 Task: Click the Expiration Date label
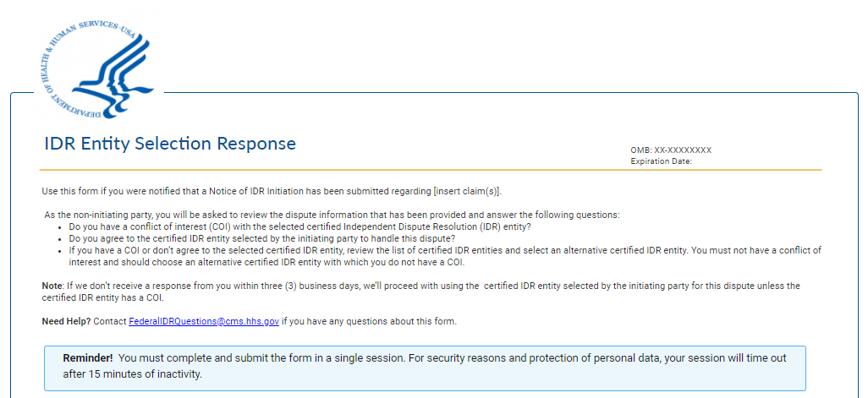pyautogui.click(x=661, y=161)
